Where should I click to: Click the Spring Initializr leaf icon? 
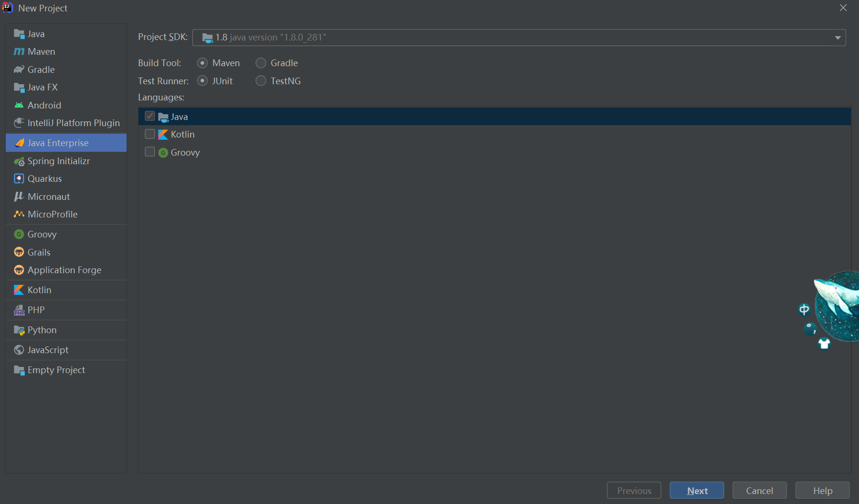pos(19,161)
